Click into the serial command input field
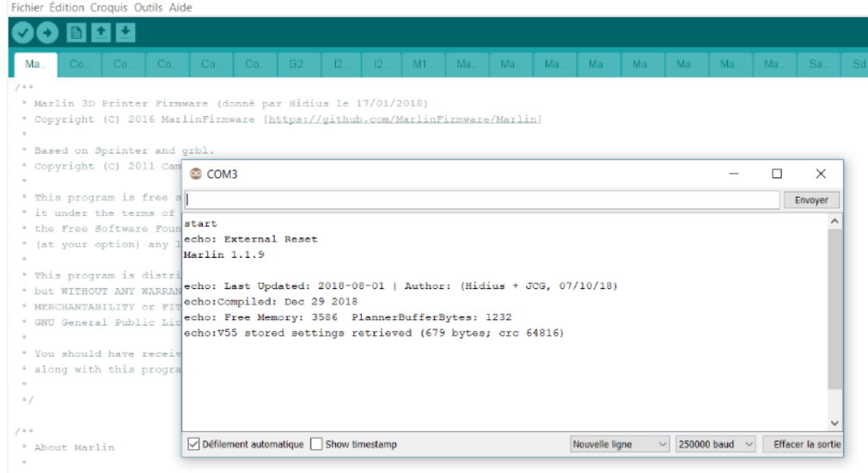 click(x=482, y=200)
